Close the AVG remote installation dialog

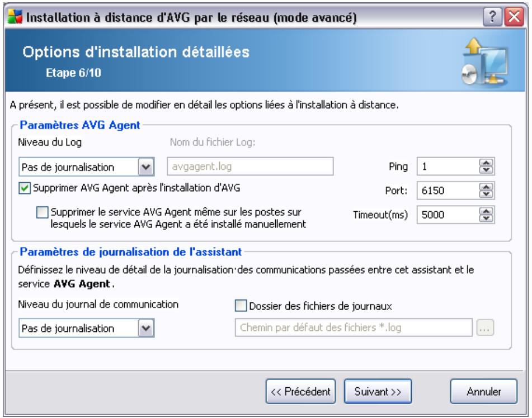tap(514, 16)
